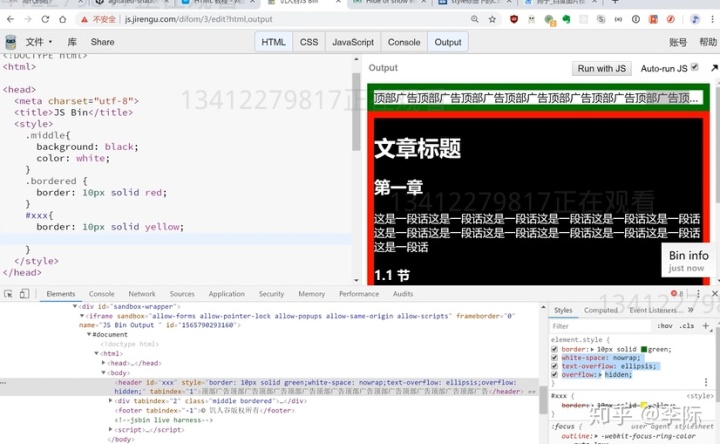Image resolution: width=720 pixels, height=444 pixels.
Task: Switch to the CSS panel tab
Action: pyautogui.click(x=309, y=42)
